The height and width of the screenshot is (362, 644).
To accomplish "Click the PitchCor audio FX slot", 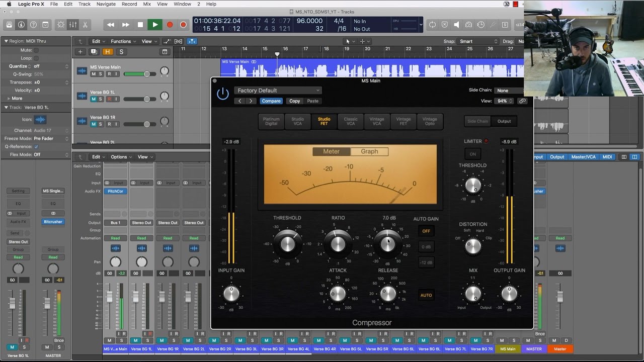I will (115, 191).
